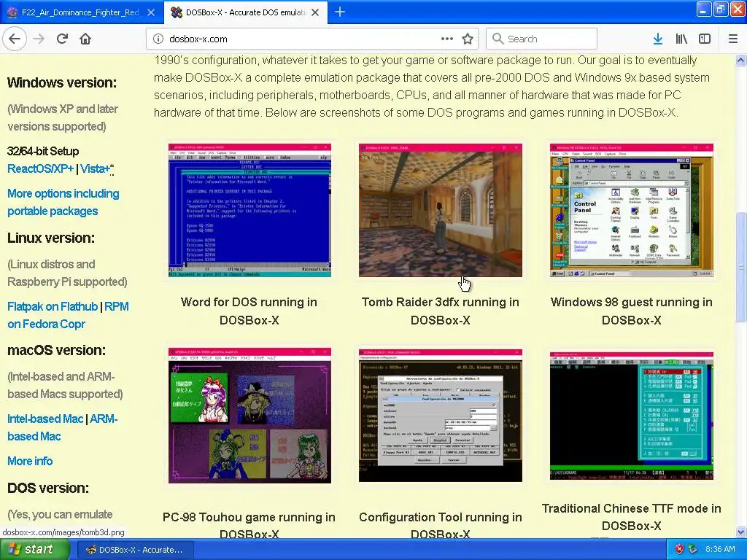The image size is (747, 560).
Task: Focus the browser Search box
Action: point(542,39)
